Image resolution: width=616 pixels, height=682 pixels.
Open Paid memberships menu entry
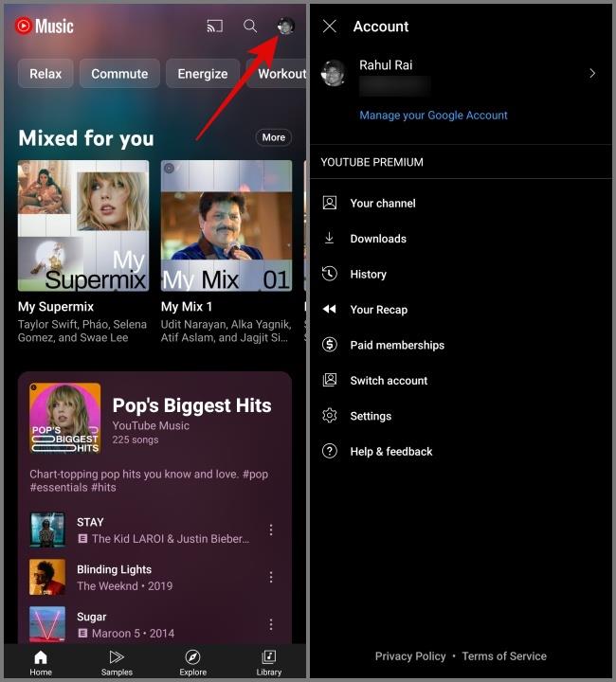[x=462, y=345]
